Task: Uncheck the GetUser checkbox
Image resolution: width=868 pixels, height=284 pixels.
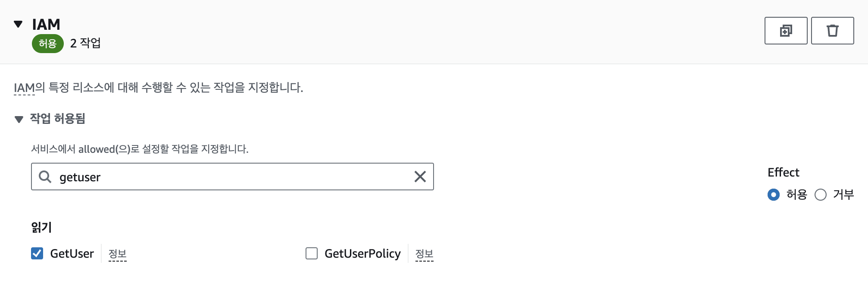Action: 37,253
